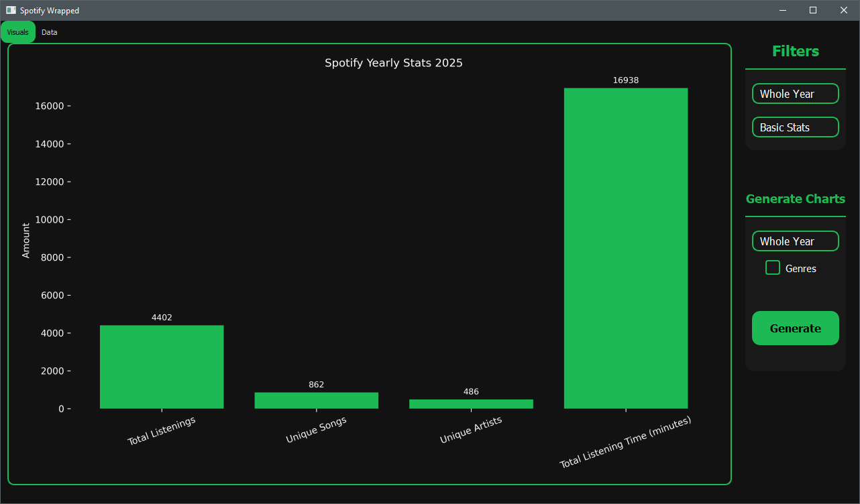Click the Unique Artists axis label
The image size is (860, 504).
click(x=471, y=430)
